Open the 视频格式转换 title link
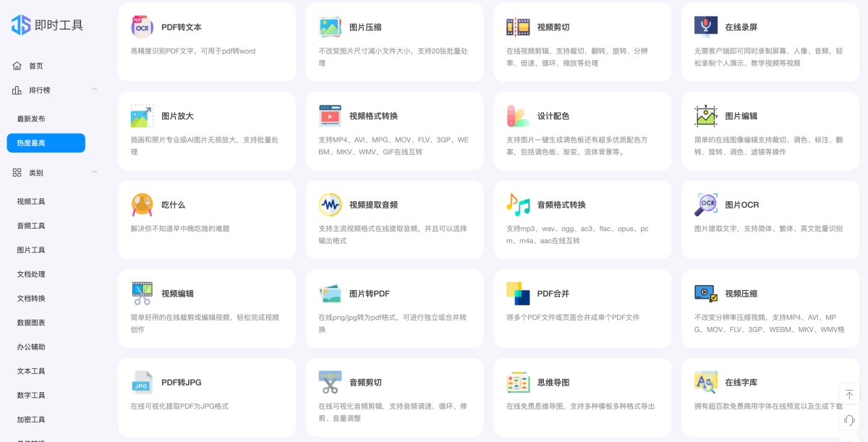This screenshot has width=868, height=442. 374,116
